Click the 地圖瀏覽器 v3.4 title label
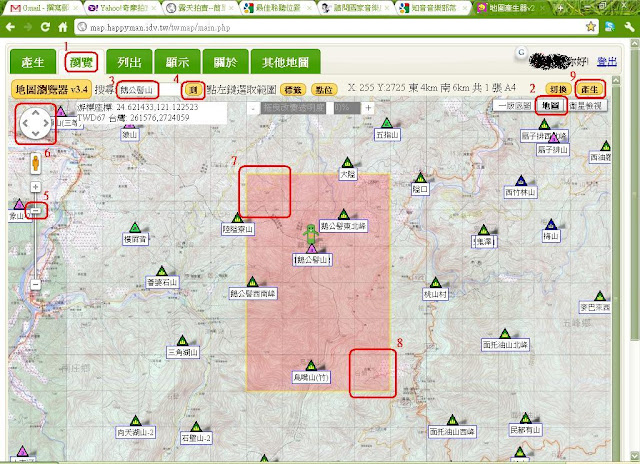The width and height of the screenshot is (640, 464). coord(51,89)
